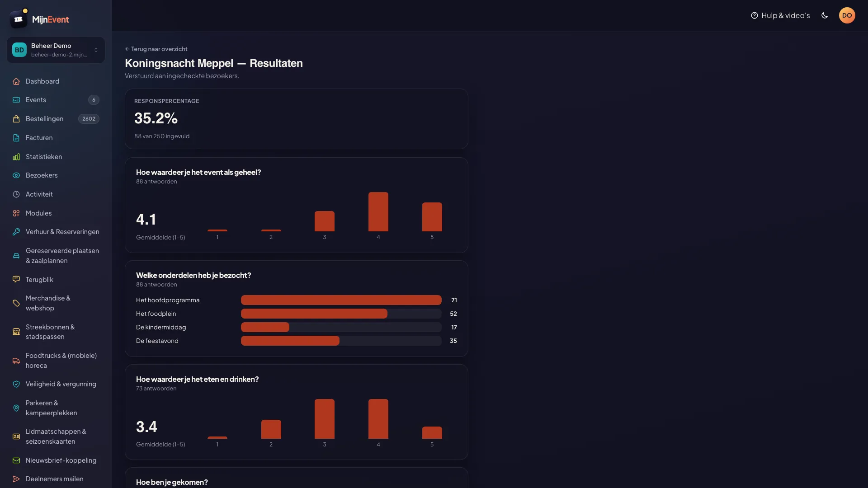Screen dimensions: 868x488
Task: Toggle dark mode with the moon icon
Action: coord(825,15)
